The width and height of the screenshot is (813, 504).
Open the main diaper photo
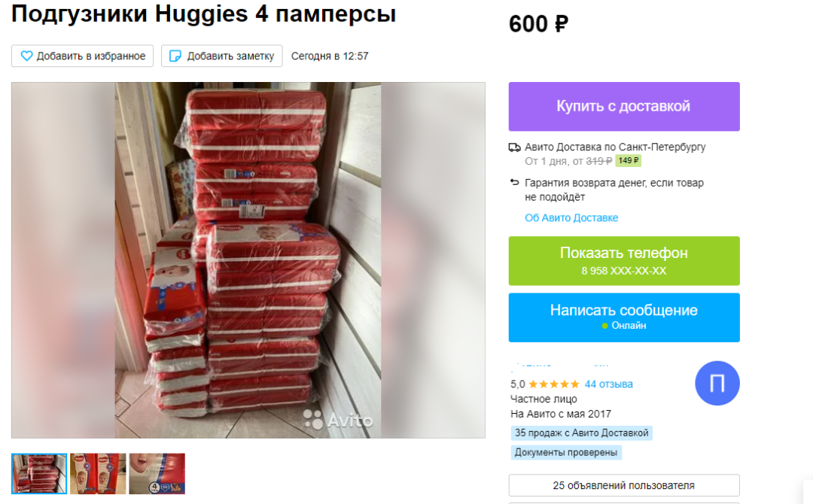click(248, 260)
